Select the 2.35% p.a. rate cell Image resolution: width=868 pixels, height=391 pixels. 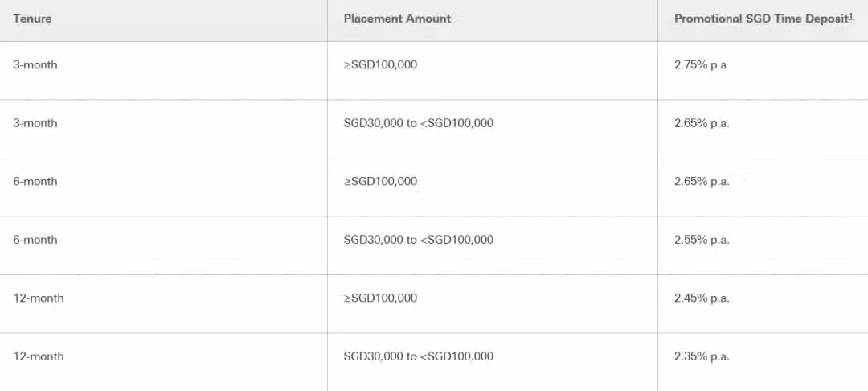pos(702,356)
